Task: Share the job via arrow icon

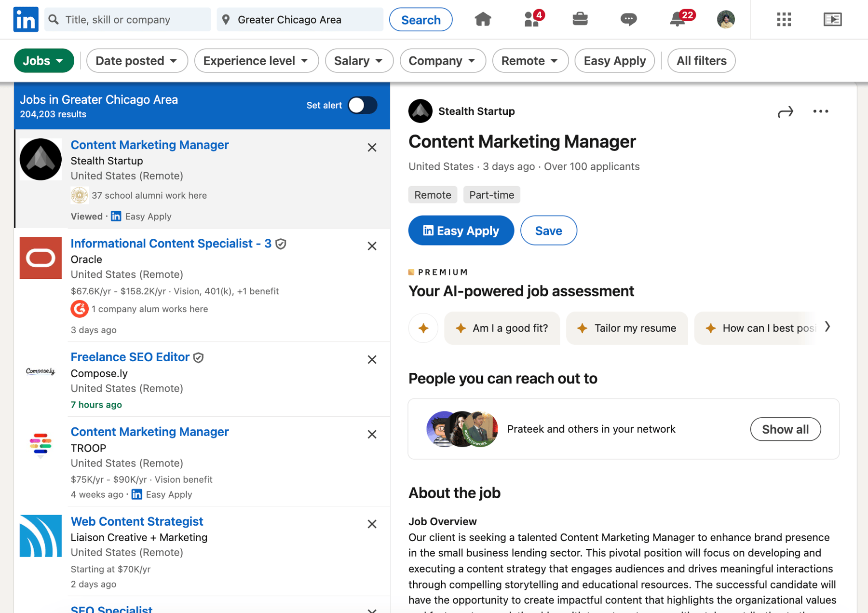Action: tap(785, 112)
